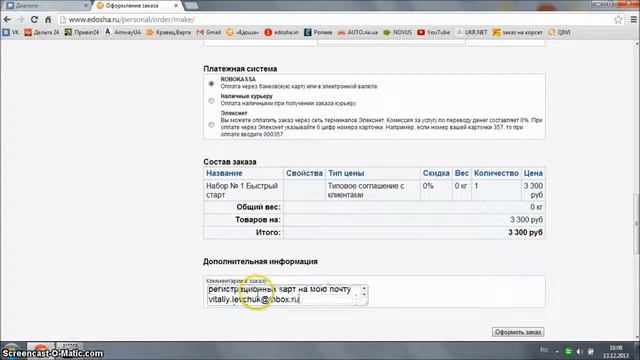Click the Название column header
640x360 pixels.
[x=224, y=173]
